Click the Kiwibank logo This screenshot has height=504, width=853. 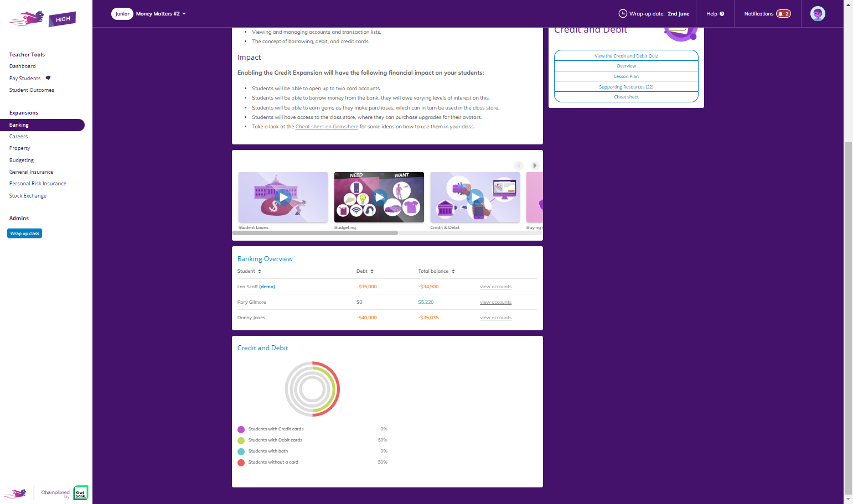tap(81, 492)
